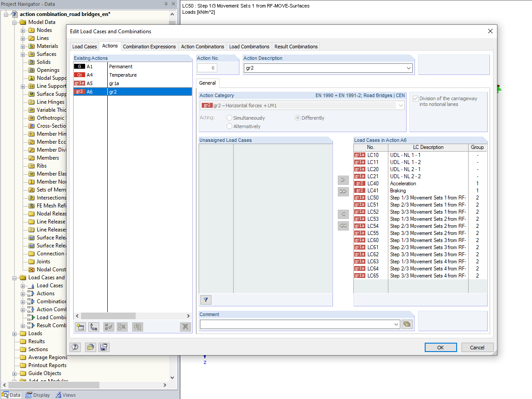Open the Action Category gr2 dropdown
The width and height of the screenshot is (532, 399).
pos(401,106)
